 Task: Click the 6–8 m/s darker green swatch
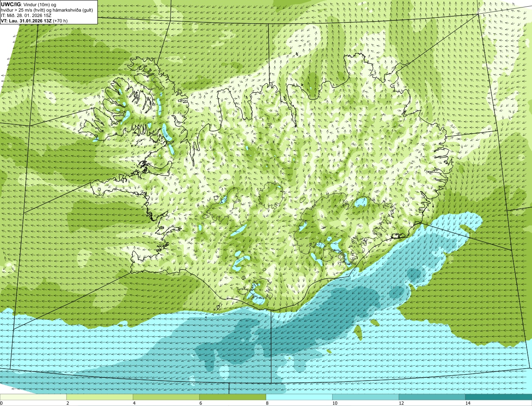[233, 397]
